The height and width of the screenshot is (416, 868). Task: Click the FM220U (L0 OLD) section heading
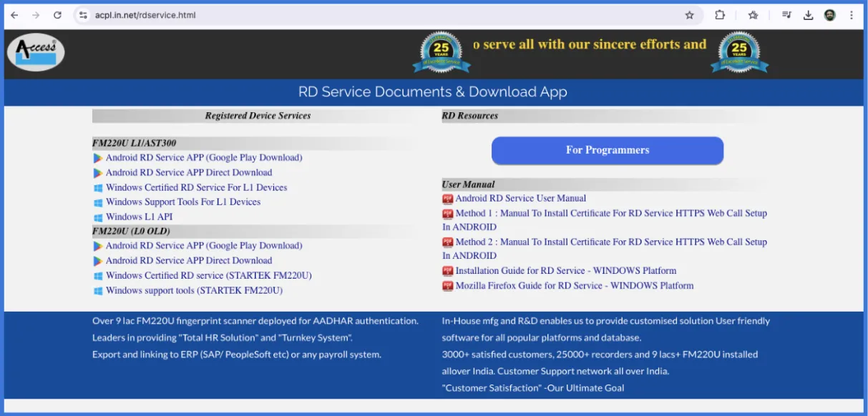coord(131,232)
